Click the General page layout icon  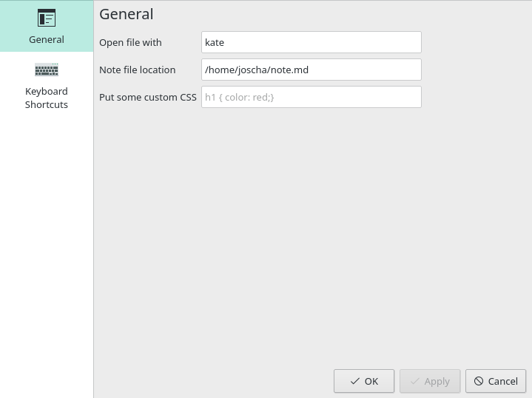point(47,18)
